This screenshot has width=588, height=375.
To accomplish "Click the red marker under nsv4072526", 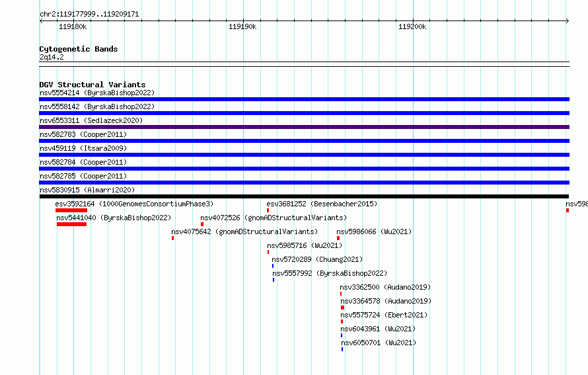I will pyautogui.click(x=202, y=224).
